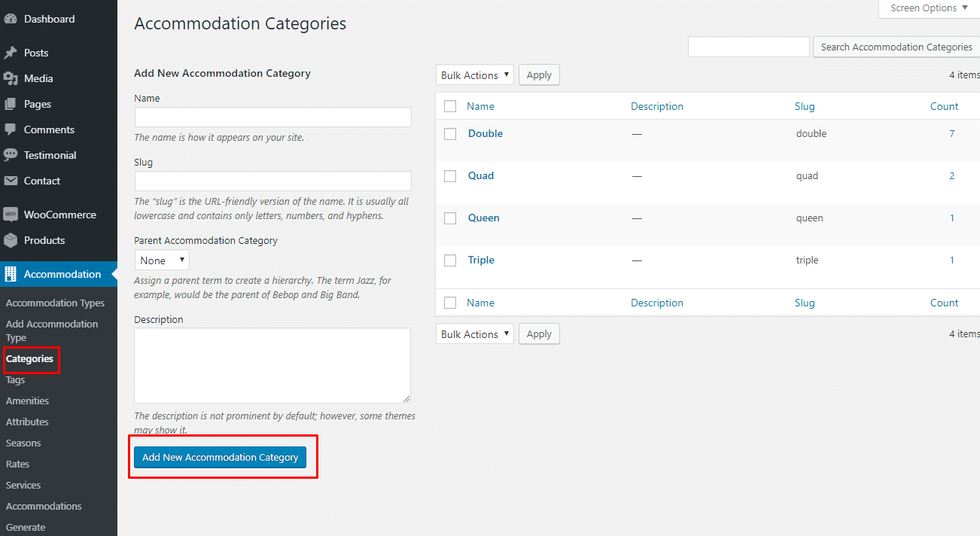Screen dimensions: 980x536
Task: Click the Products box icon
Action: pos(11,240)
